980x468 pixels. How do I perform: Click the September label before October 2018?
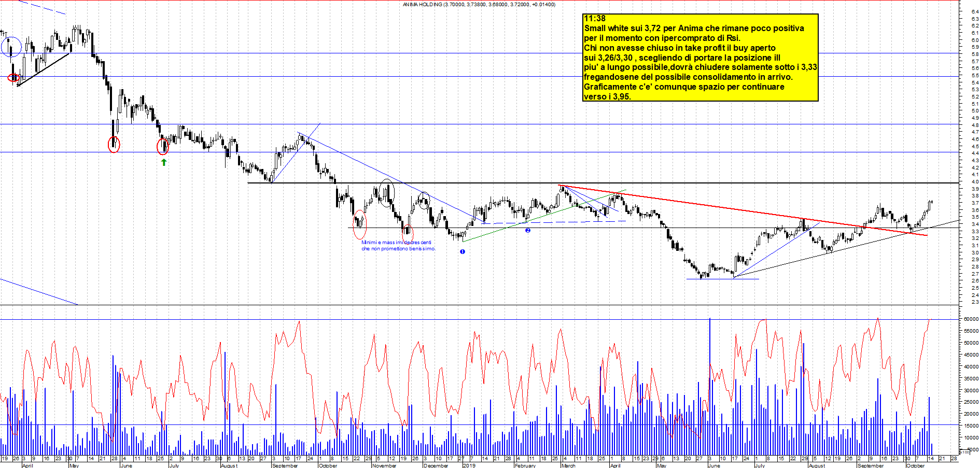click(285, 465)
